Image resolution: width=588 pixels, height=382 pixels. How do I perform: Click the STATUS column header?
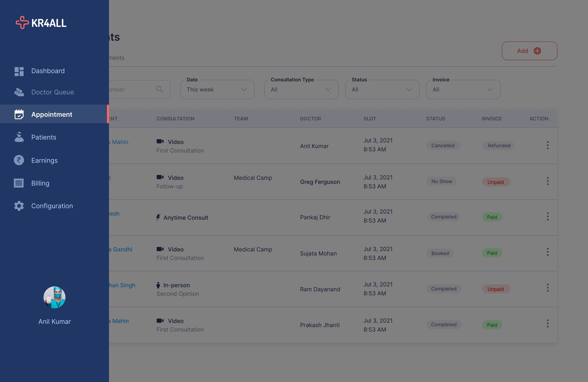[436, 119]
